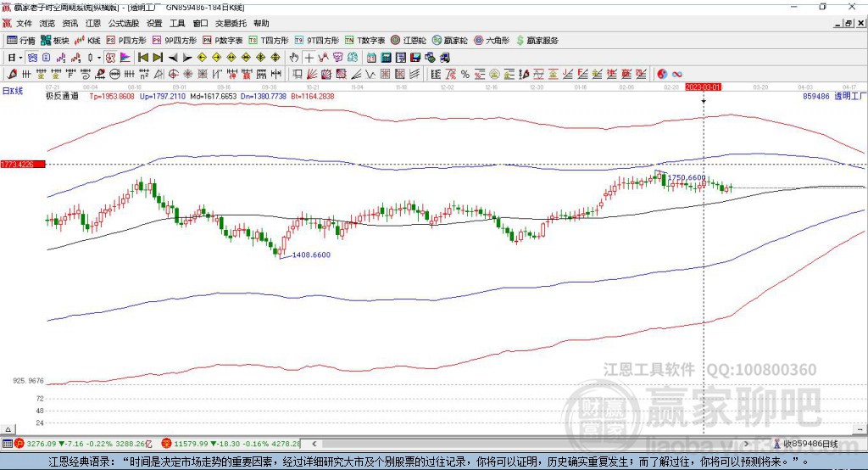
Task: Toggle the 极反 channel indicator button
Action: [x=111, y=58]
